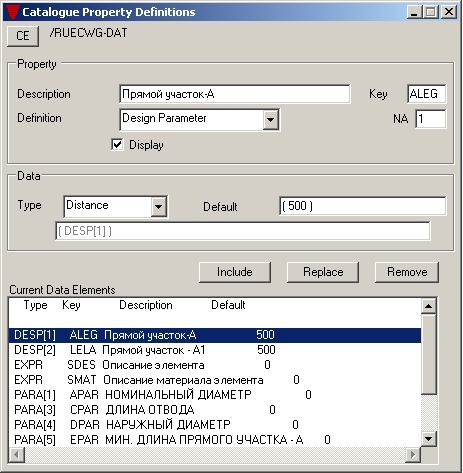Click the red application icon in title bar

click(13, 12)
